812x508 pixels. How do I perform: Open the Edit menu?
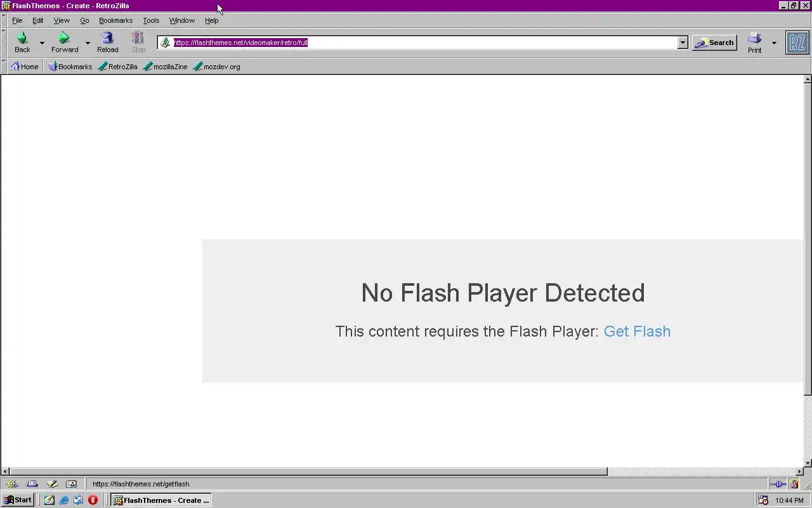pos(37,20)
